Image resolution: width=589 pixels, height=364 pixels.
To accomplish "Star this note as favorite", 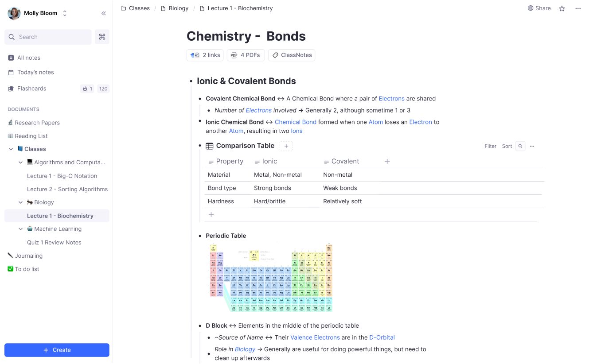I will (x=562, y=8).
